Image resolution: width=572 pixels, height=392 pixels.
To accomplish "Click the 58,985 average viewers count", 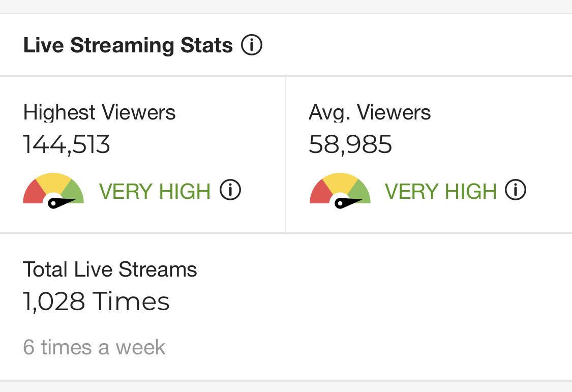I will (x=350, y=144).
